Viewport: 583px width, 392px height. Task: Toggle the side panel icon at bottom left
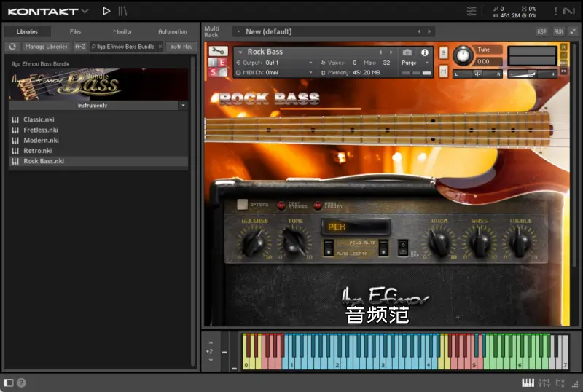click(x=9, y=383)
